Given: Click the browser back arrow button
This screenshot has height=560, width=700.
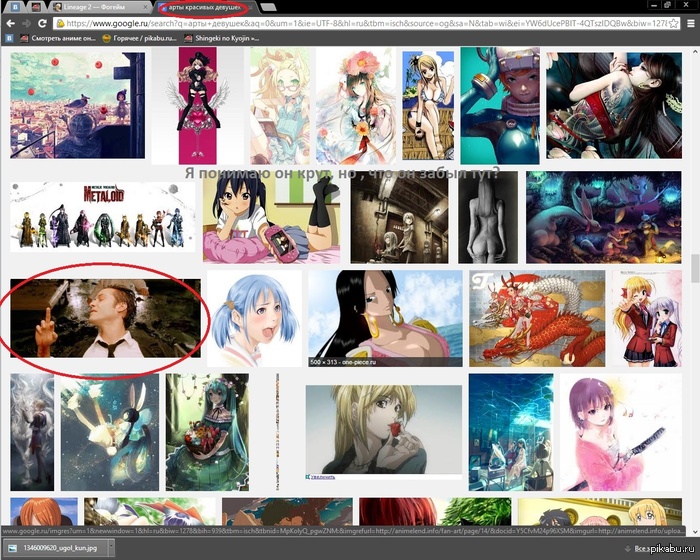Looking at the screenshot, I should (12, 21).
